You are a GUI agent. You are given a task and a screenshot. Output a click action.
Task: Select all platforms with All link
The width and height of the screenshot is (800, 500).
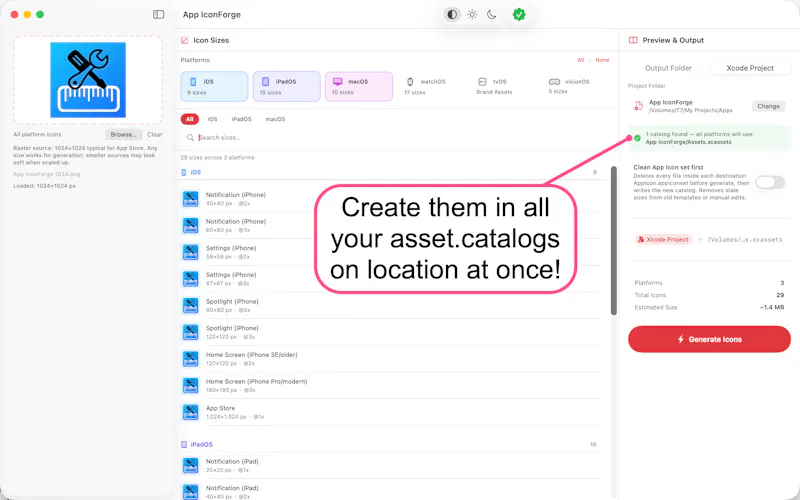point(581,60)
